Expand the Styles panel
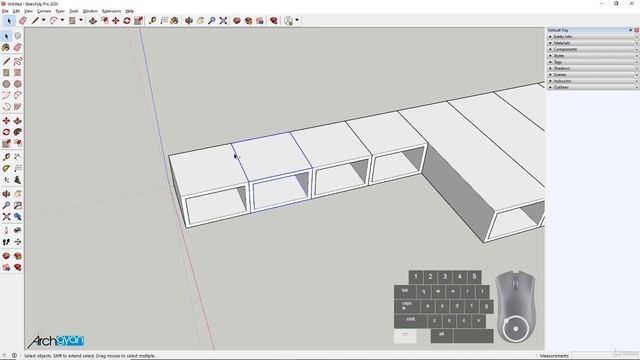 click(593, 56)
